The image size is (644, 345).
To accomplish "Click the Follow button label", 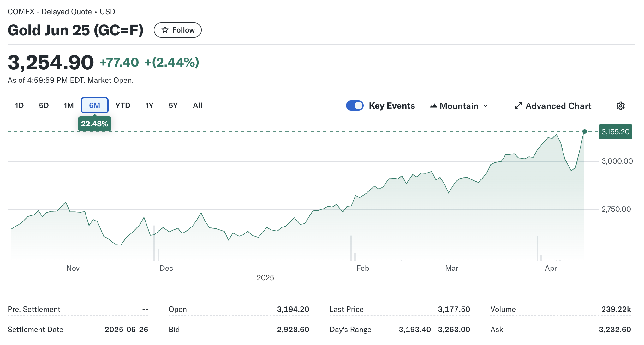I will click(183, 30).
